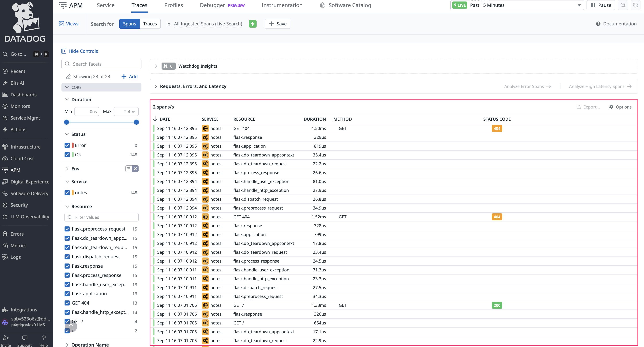Collapse the Duration facet
Viewport: 644px width, 347px height.
pyautogui.click(x=67, y=99)
